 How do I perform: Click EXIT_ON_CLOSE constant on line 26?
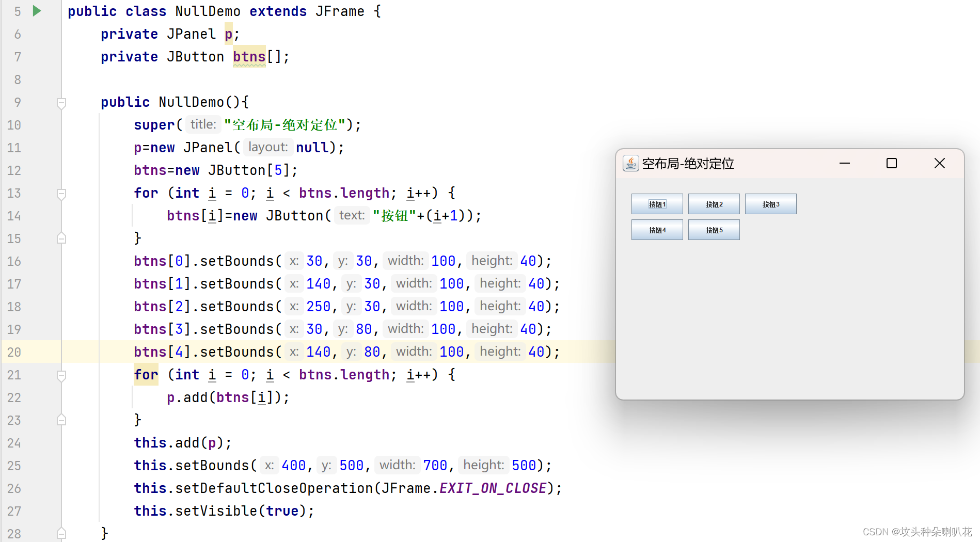point(493,488)
